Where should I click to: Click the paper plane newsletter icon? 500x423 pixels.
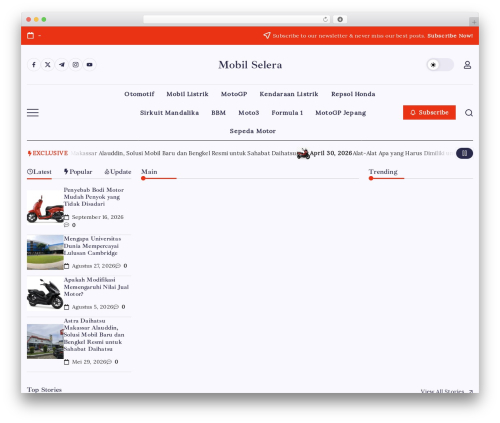coord(267,35)
